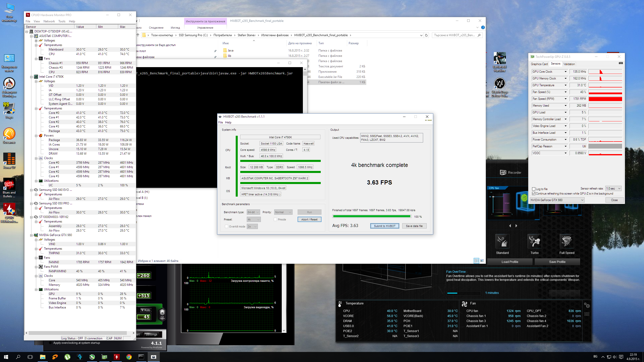Open the Fraps desktop icon
Screen dimensions: 644x362
tap(9, 110)
